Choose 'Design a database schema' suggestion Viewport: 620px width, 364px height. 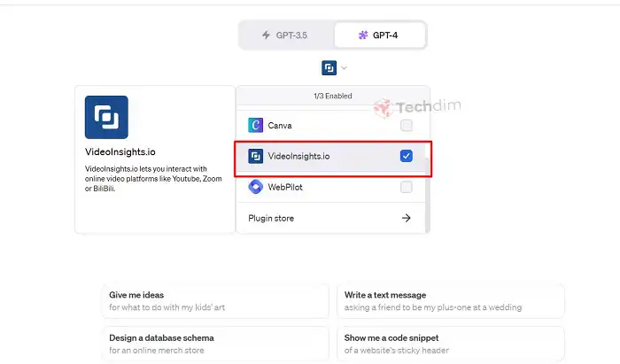215,344
